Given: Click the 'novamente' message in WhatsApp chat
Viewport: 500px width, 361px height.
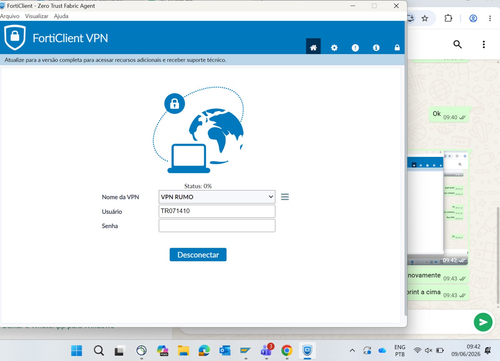Looking at the screenshot, I should coord(438,276).
